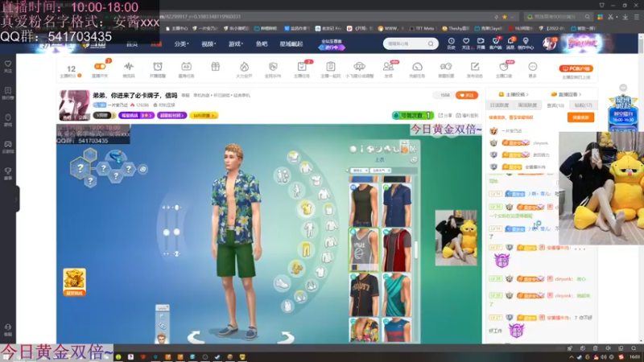
Task: Select the 钻粉(17) tab
Action: click(583, 105)
